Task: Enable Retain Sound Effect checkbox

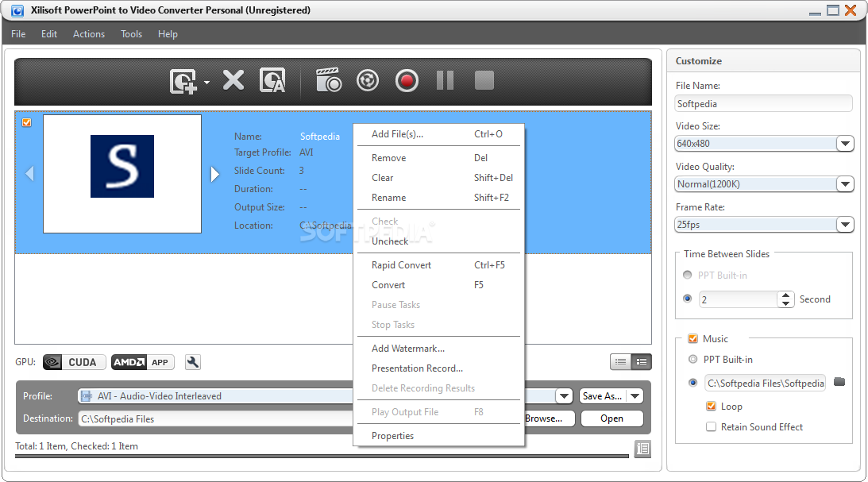Action: click(712, 426)
